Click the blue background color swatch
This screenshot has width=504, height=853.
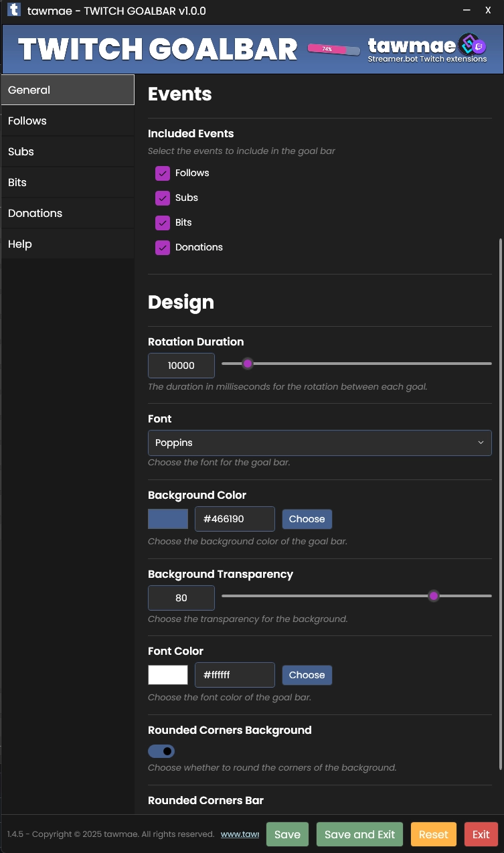(x=168, y=519)
